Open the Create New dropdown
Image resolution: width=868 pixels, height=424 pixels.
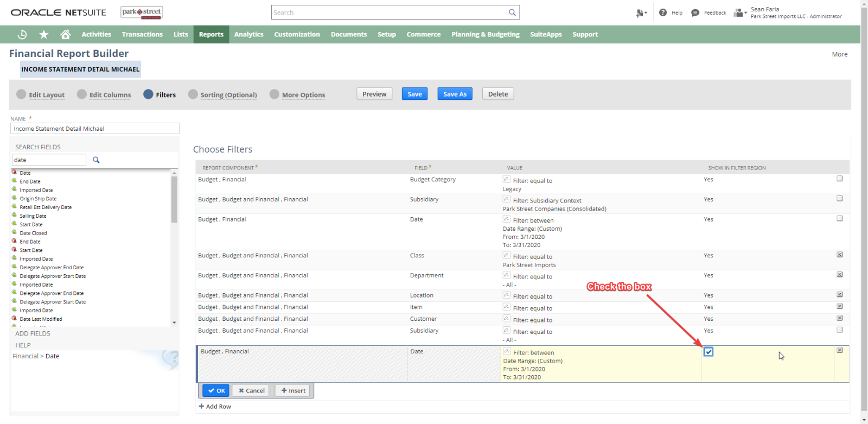642,13
